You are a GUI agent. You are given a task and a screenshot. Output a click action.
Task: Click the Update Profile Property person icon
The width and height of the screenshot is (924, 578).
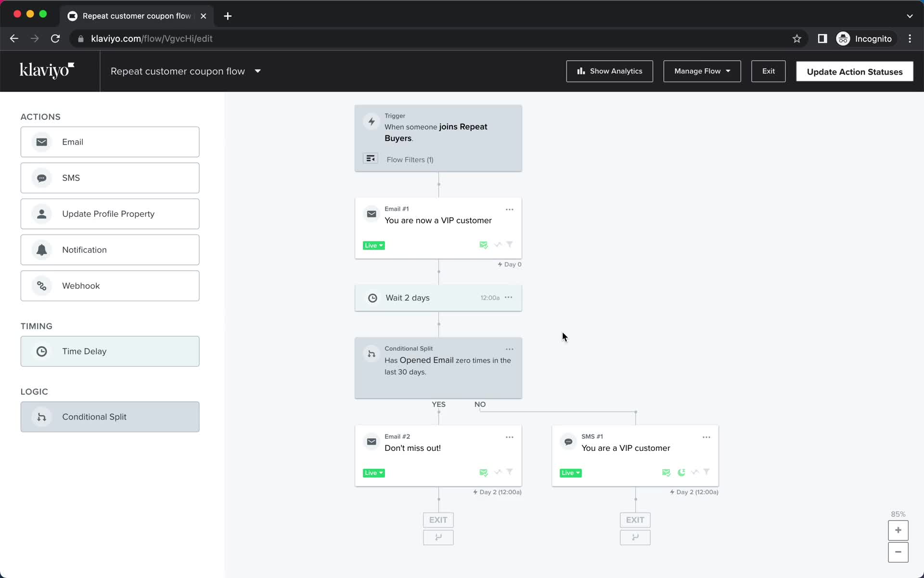(42, 214)
